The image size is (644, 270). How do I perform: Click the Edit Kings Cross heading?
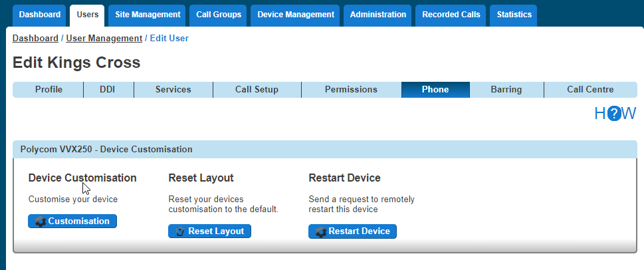pyautogui.click(x=76, y=63)
